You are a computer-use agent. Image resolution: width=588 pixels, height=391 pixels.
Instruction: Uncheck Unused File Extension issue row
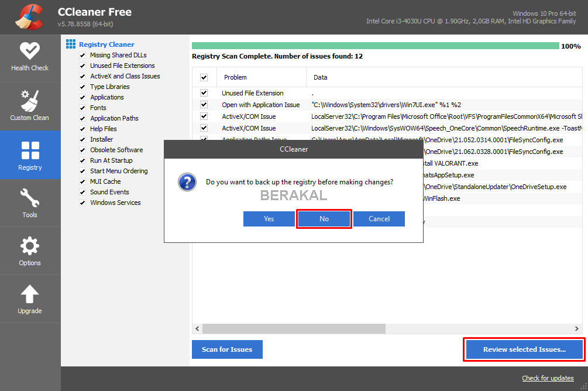(204, 92)
